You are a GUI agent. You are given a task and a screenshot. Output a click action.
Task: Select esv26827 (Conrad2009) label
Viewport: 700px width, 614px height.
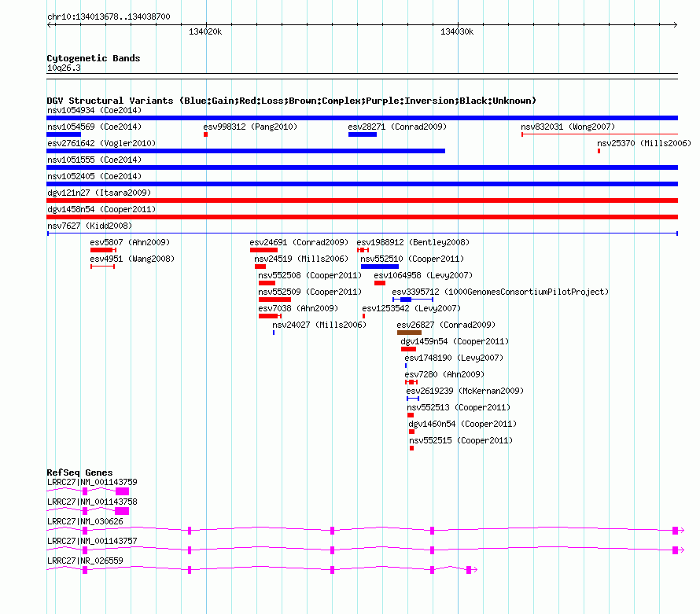point(446,325)
